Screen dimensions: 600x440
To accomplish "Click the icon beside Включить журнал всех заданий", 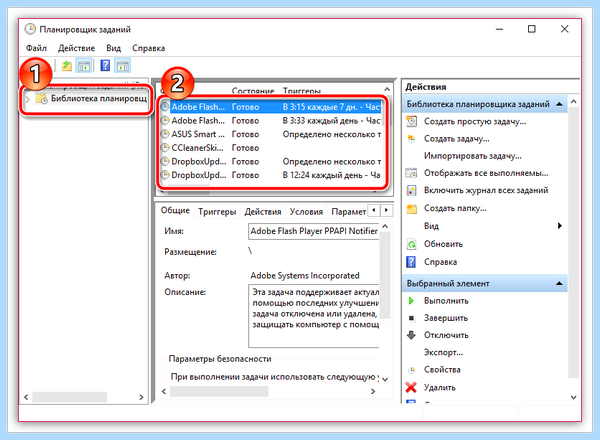I will pyautogui.click(x=411, y=191).
